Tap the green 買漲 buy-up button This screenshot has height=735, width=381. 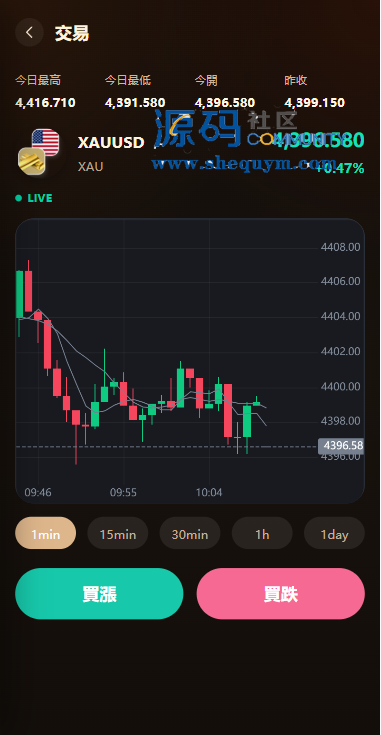(99, 594)
